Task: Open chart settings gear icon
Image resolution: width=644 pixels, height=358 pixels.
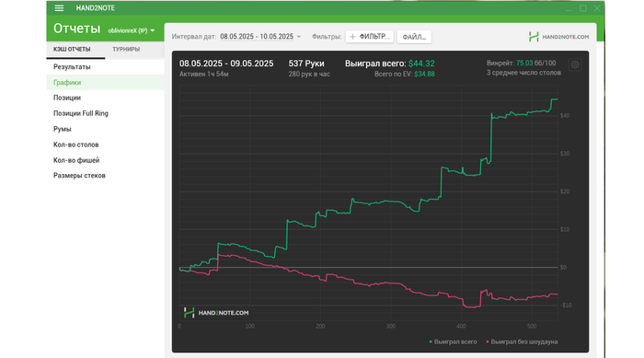Action: click(575, 64)
